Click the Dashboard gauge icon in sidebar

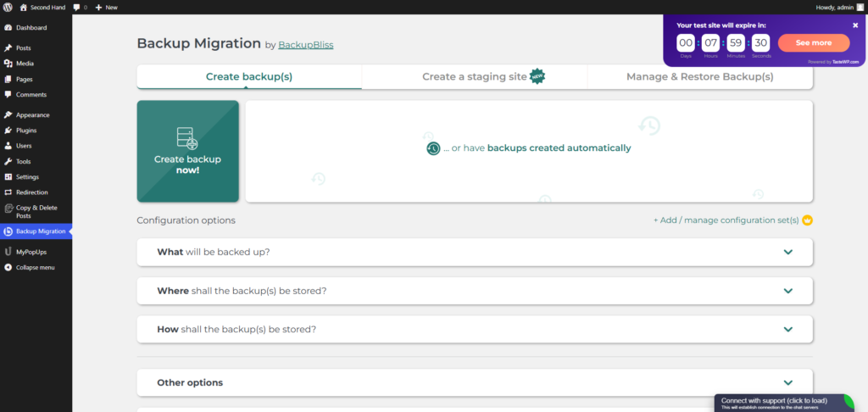click(8, 28)
